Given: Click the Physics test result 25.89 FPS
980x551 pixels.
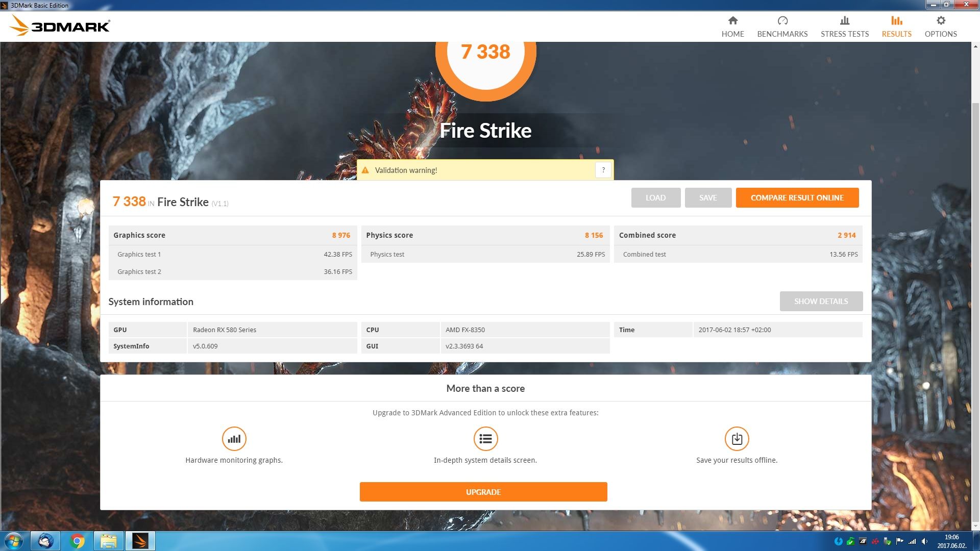Looking at the screenshot, I should coord(591,254).
